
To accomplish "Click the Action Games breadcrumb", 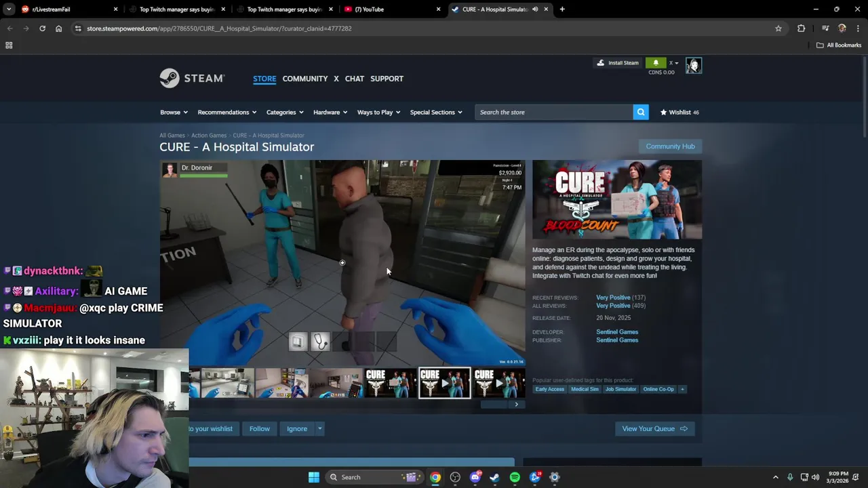I will click(209, 136).
